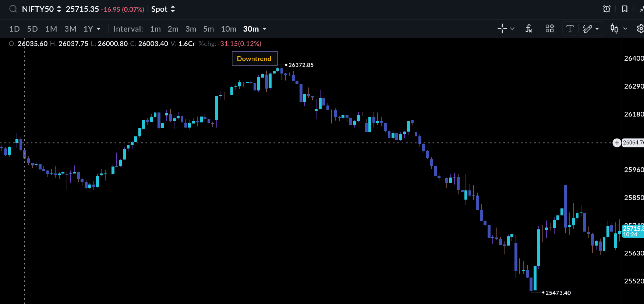Expand the NIFTY50 symbol selector
The image size is (644, 304).
tap(59, 9)
